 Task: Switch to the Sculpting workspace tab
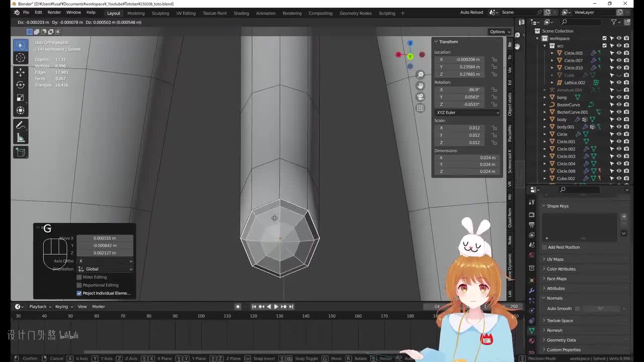[160, 13]
